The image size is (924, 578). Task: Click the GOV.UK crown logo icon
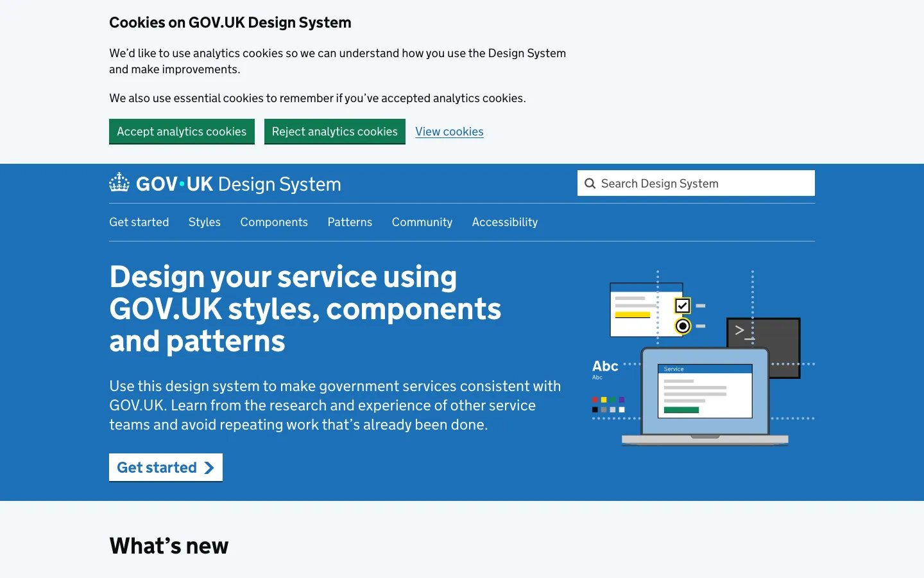pyautogui.click(x=119, y=183)
